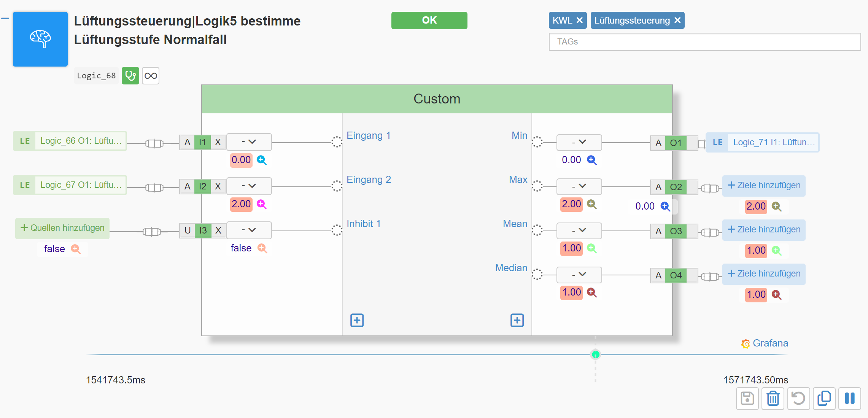Click the connector plug on O2 line
The image size is (868, 418).
pos(710,188)
